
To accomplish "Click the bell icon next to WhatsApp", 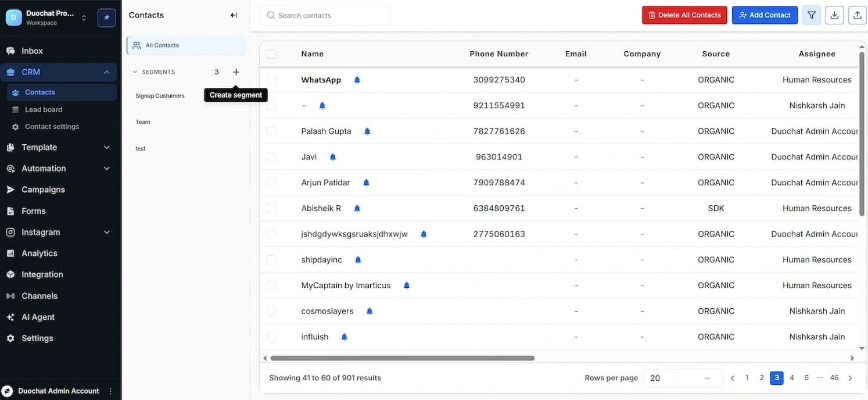I will point(357,80).
